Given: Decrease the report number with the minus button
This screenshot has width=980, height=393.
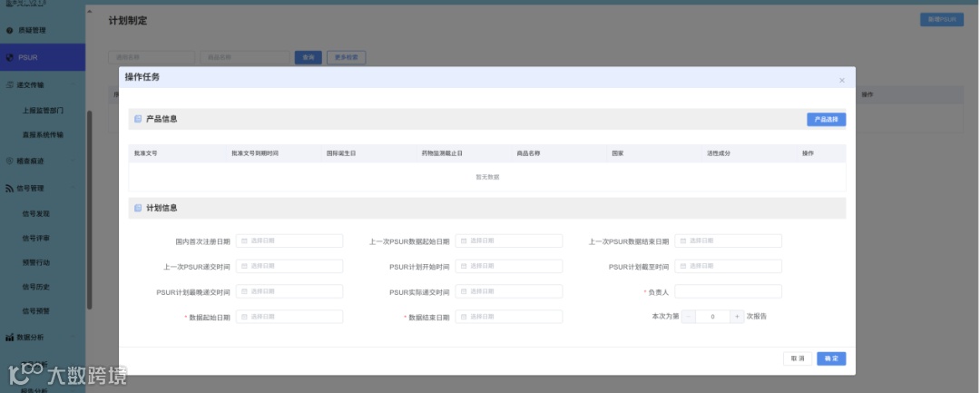Looking at the screenshot, I should point(688,317).
